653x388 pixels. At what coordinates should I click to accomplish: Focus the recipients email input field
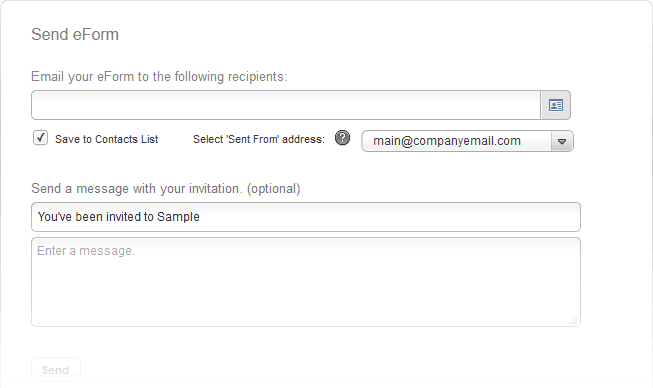click(x=286, y=105)
